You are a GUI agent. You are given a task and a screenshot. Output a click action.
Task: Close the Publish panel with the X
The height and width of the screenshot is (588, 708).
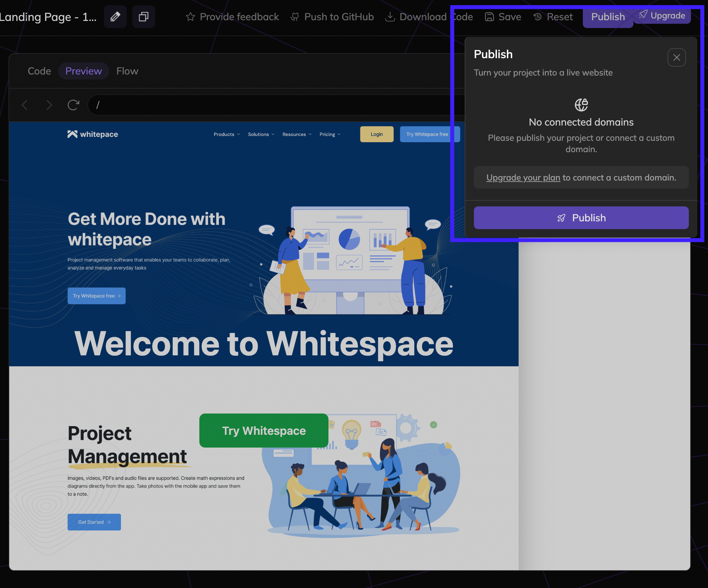(676, 57)
